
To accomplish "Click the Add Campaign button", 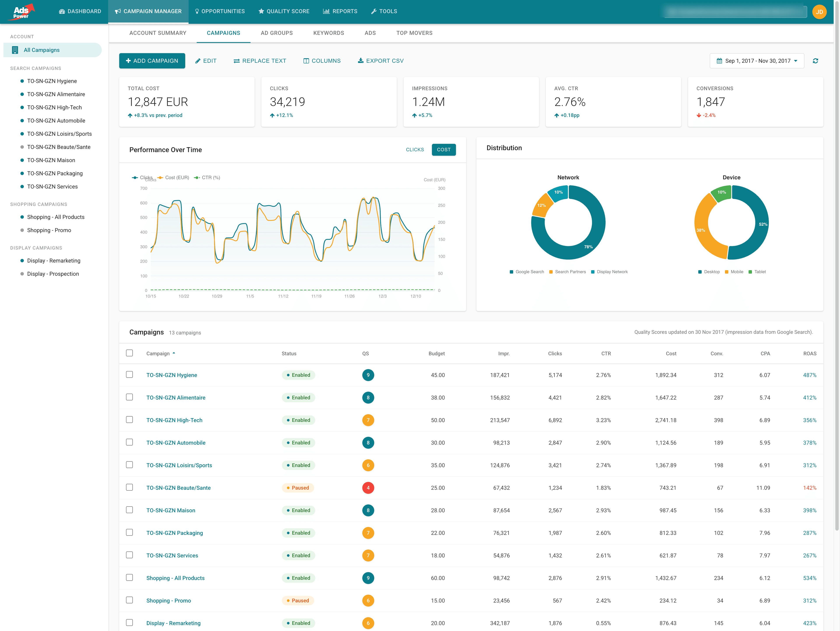I will (152, 61).
